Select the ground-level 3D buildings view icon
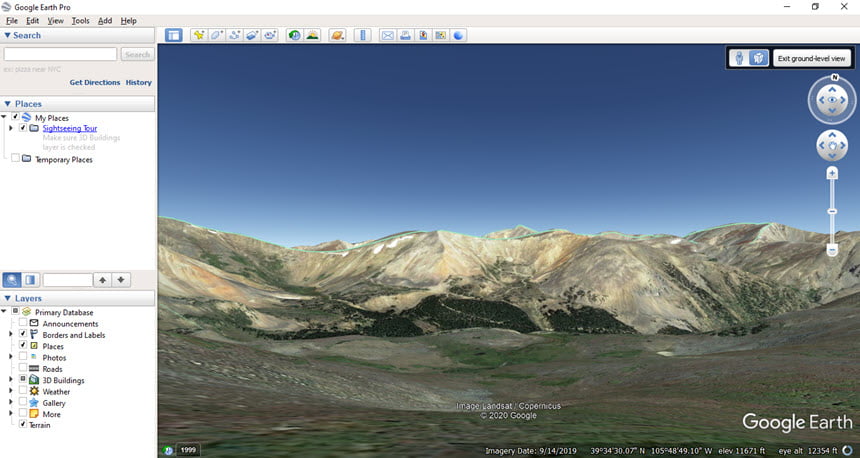The height and width of the screenshot is (458, 860). [758, 58]
